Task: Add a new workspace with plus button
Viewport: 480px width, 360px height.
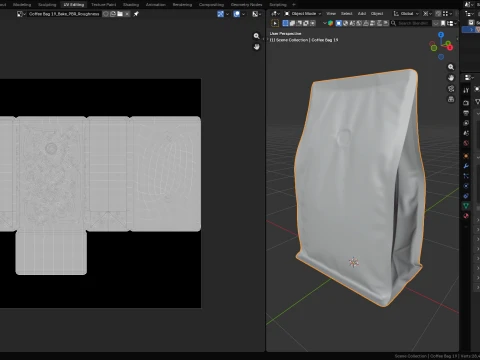Action: point(294,5)
